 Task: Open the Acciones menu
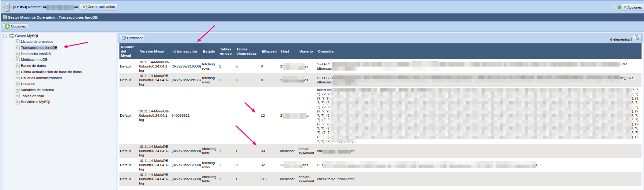click(x=632, y=7)
